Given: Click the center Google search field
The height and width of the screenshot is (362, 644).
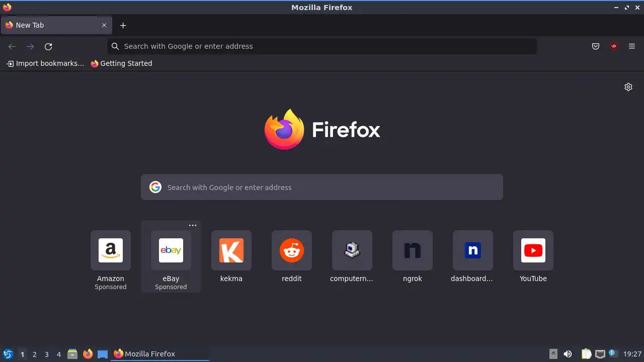Looking at the screenshot, I should pyautogui.click(x=322, y=187).
